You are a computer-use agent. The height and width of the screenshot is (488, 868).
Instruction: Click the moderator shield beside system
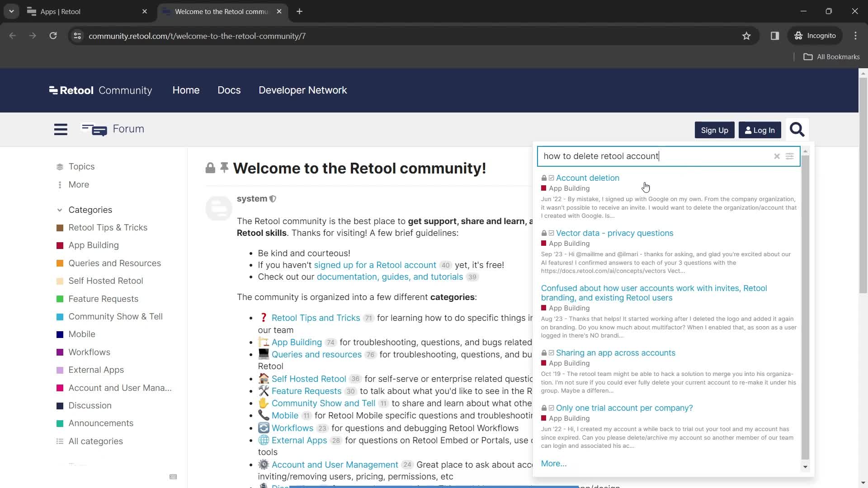[x=273, y=199]
